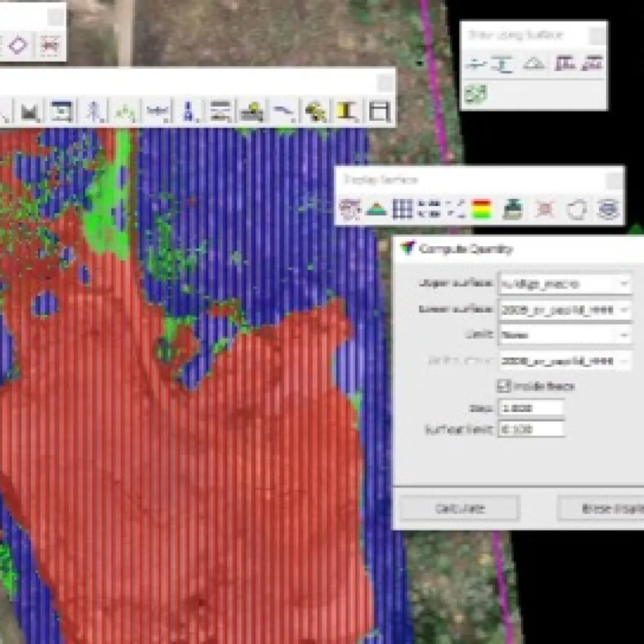
Task: Click the purple diamond icon in top-left toolbar
Action: (18, 45)
